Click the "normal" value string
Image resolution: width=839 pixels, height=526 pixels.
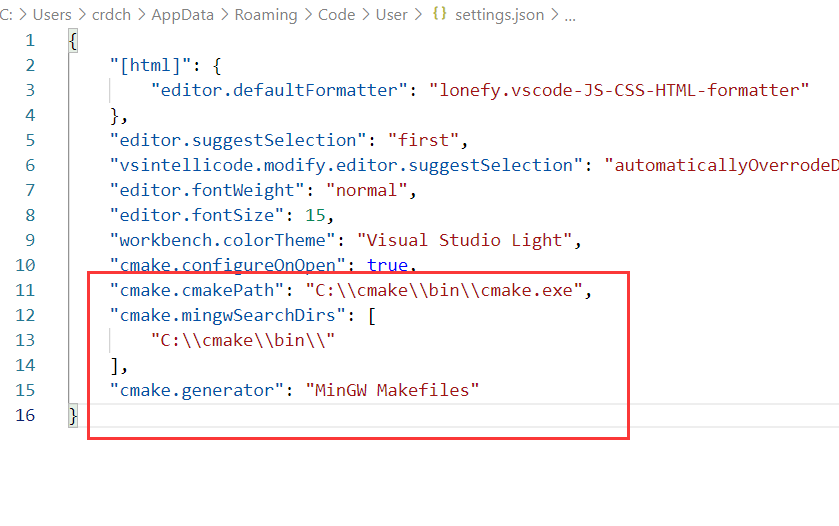click(367, 190)
